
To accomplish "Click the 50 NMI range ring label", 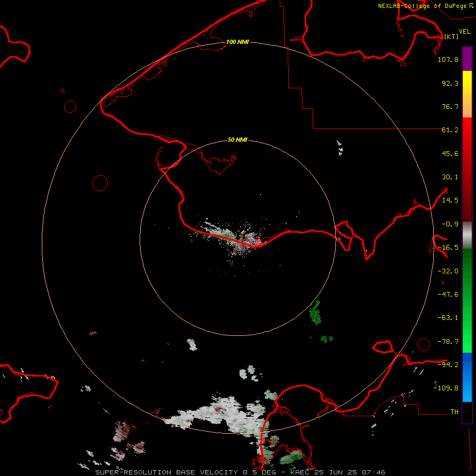I will [x=237, y=140].
